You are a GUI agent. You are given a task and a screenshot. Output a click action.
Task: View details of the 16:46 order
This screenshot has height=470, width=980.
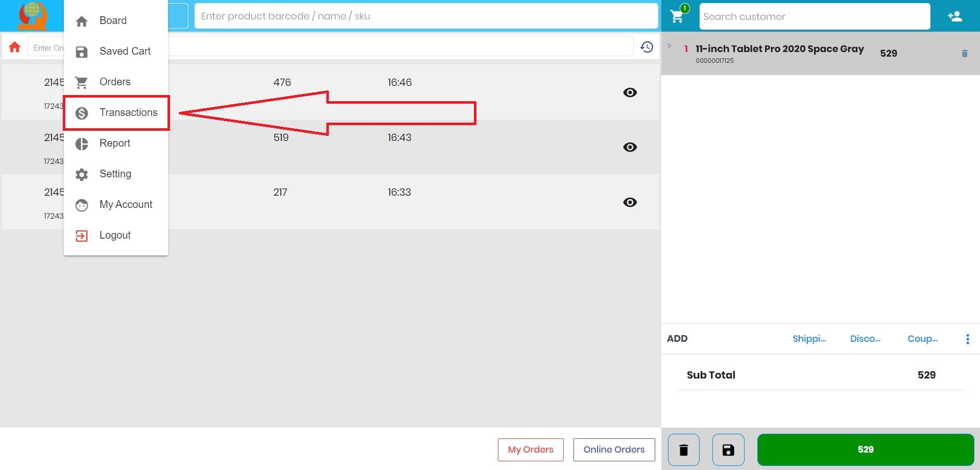click(630, 92)
